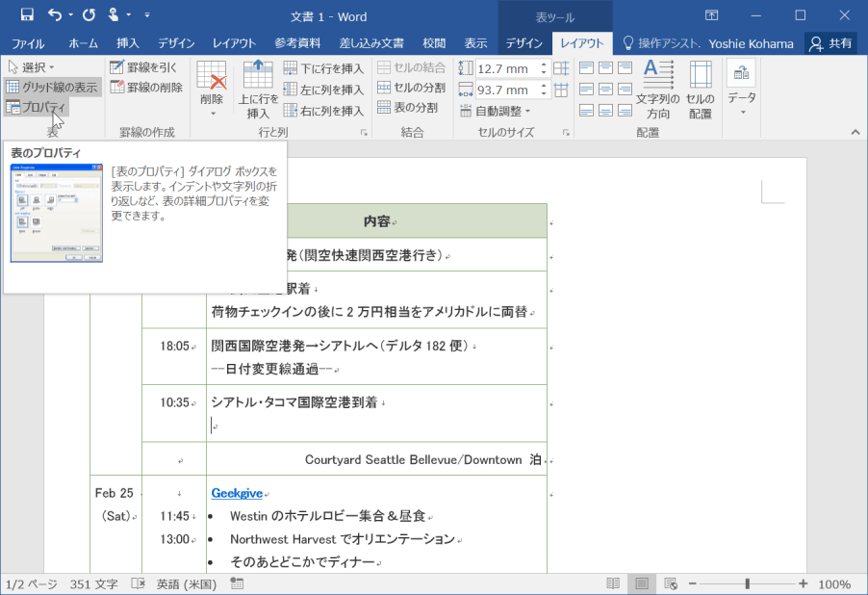Activate the 共有 sharing pane
This screenshot has width=868, height=595.
click(x=829, y=43)
